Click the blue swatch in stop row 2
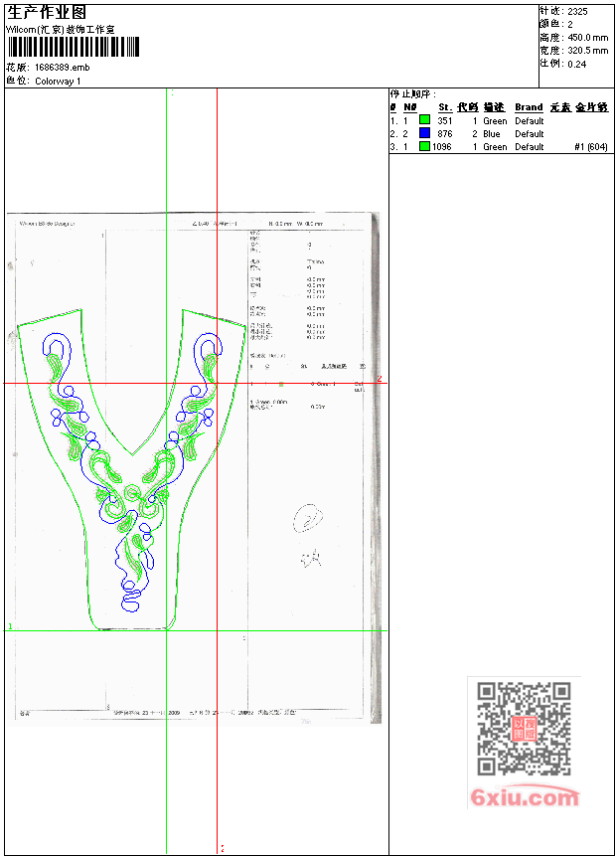 424,132
